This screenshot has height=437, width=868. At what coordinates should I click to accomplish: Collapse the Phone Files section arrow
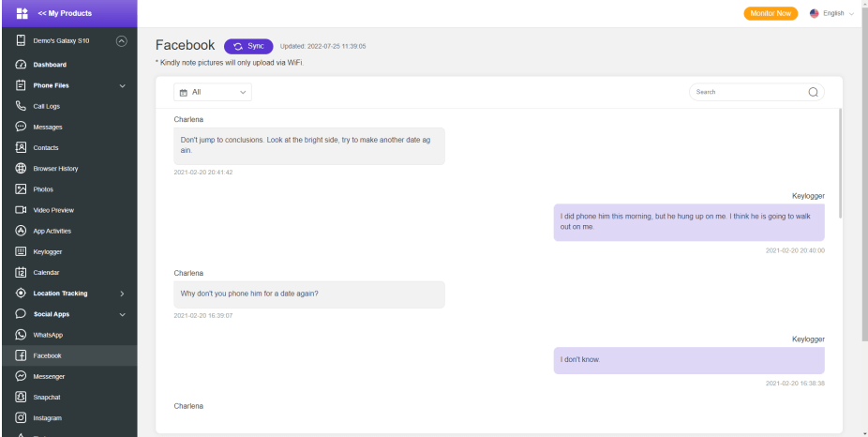pos(123,86)
